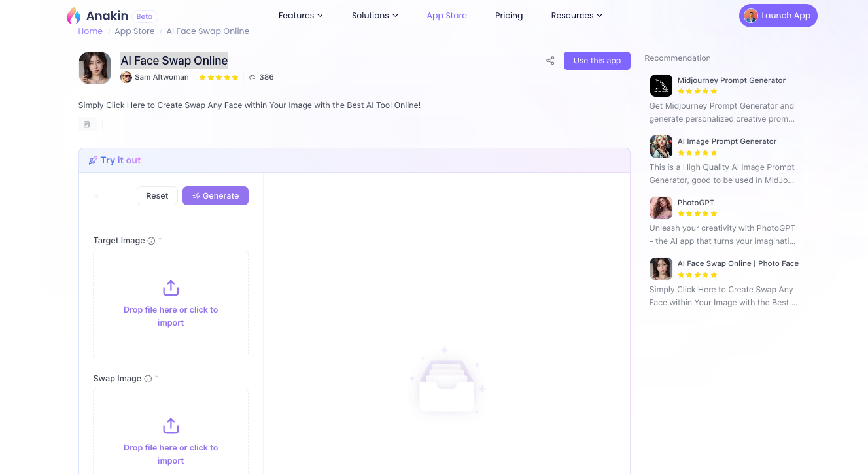The width and height of the screenshot is (868, 474).
Task: Click the 386 usage count
Action: 266,77
